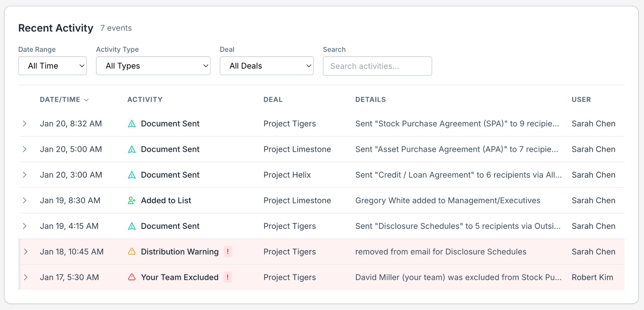
Task: Click the red exclamation badge next to Distribution Warning
Action: pyautogui.click(x=228, y=251)
